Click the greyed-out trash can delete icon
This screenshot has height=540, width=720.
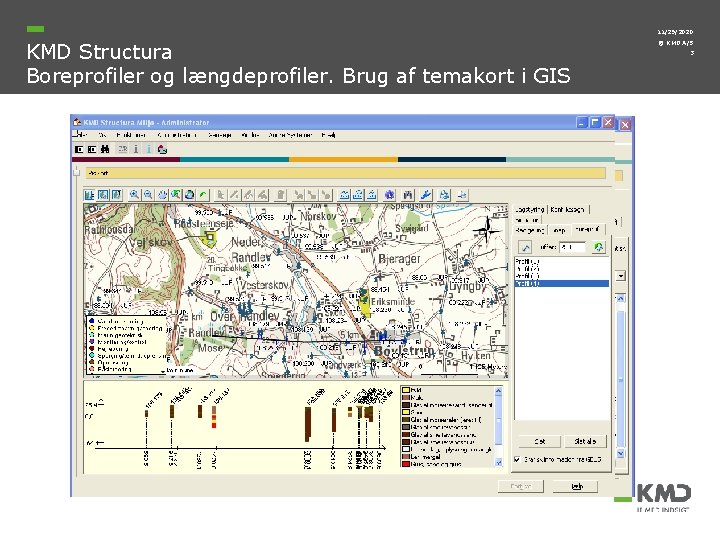[281, 195]
